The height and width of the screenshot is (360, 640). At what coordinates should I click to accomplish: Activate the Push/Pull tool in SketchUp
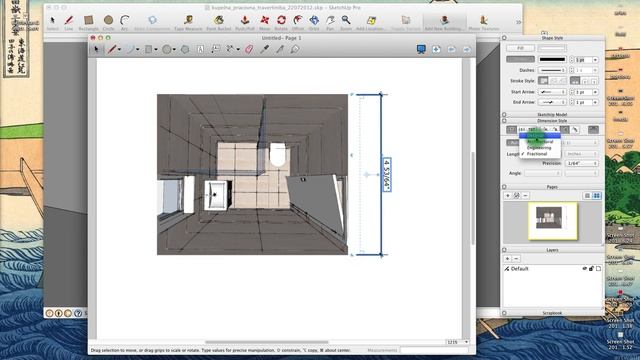coord(245,22)
